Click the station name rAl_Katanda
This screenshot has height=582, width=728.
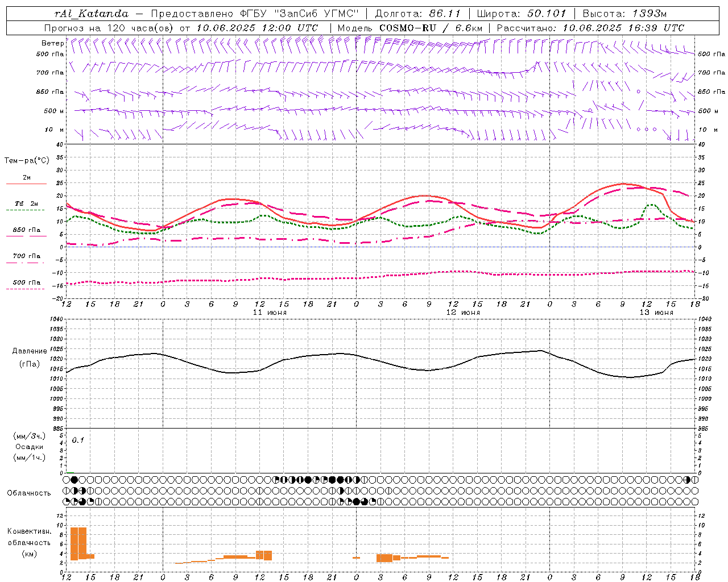click(x=92, y=14)
